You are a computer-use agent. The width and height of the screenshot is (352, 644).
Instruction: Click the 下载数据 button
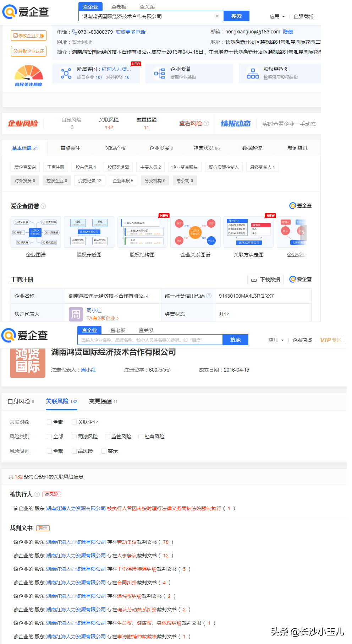click(x=265, y=280)
